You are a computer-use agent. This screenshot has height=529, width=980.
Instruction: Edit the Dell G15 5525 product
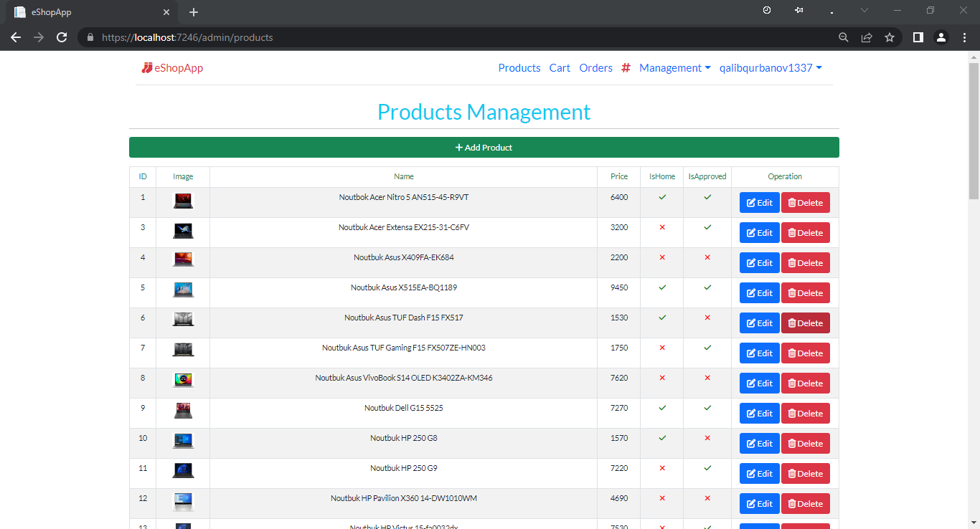(759, 414)
